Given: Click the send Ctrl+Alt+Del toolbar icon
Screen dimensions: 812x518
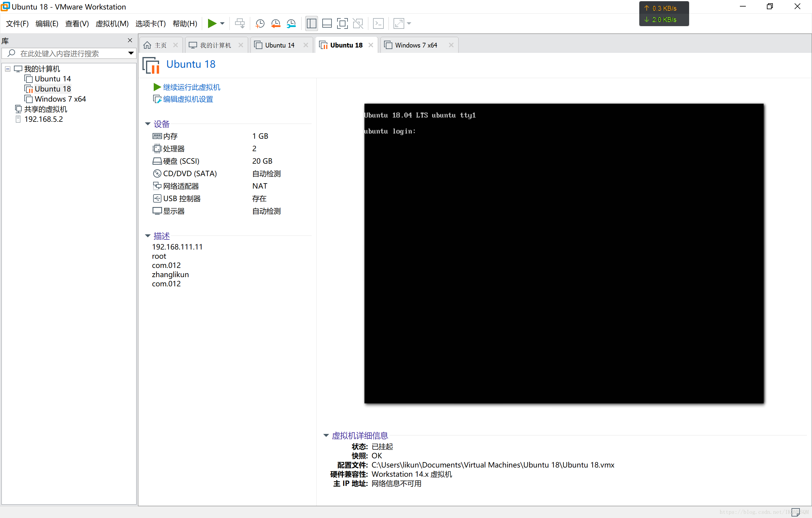Looking at the screenshot, I should pos(240,24).
